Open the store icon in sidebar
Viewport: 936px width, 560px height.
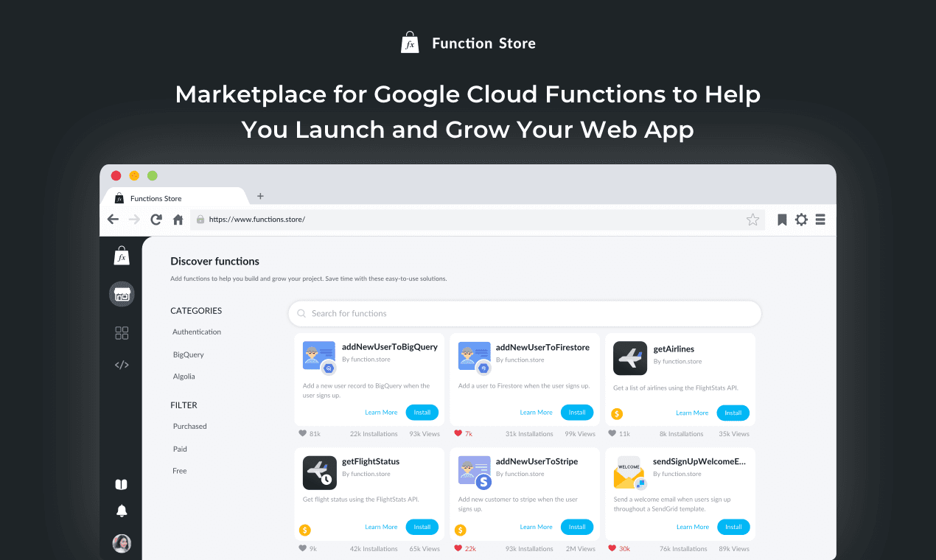(x=122, y=295)
